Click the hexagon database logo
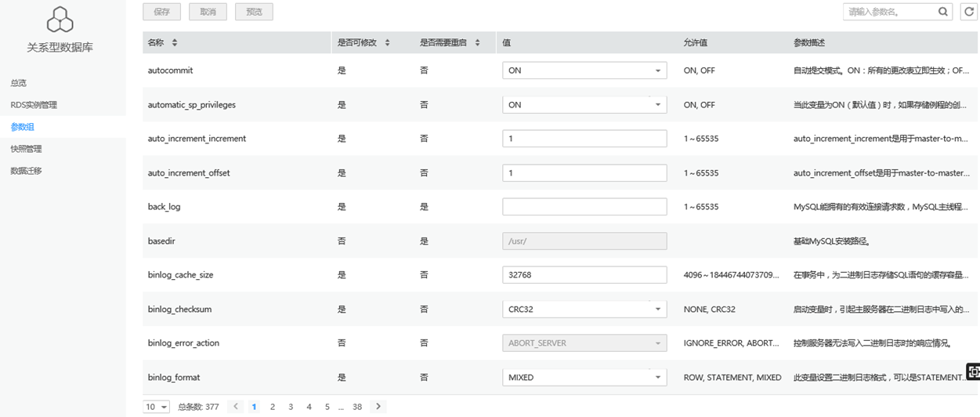The height and width of the screenshot is (417, 980). click(60, 20)
